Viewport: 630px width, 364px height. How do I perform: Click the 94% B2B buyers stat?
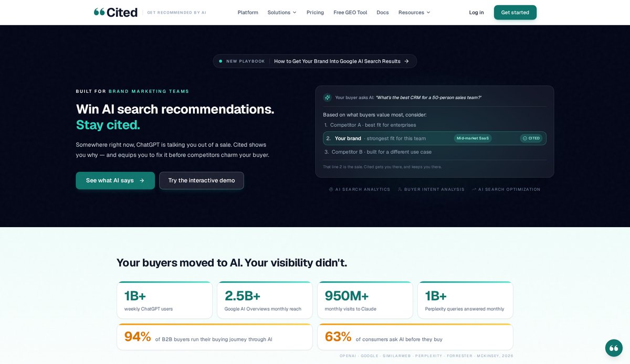point(215,337)
